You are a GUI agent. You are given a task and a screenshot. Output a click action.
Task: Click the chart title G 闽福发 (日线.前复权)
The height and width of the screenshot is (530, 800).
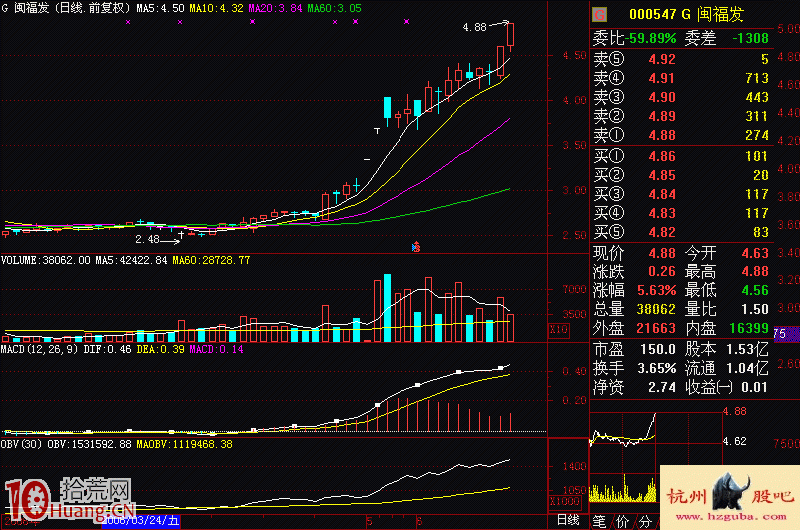click(66, 8)
